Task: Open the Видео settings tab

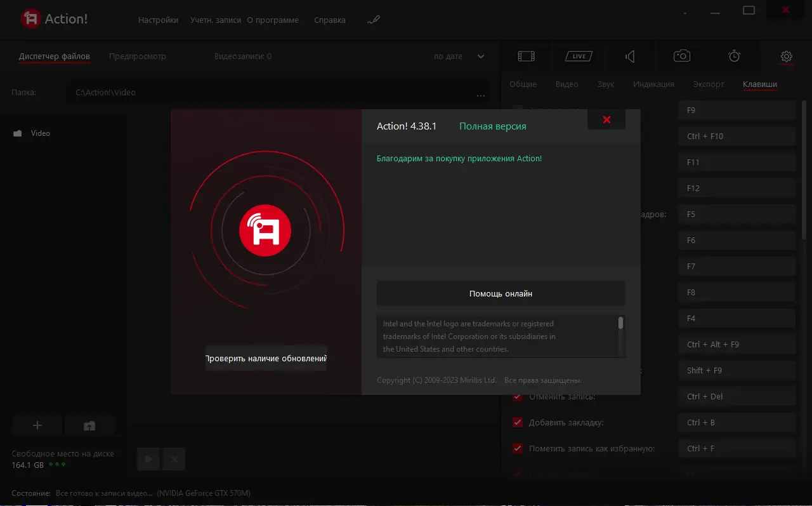Action: click(567, 84)
